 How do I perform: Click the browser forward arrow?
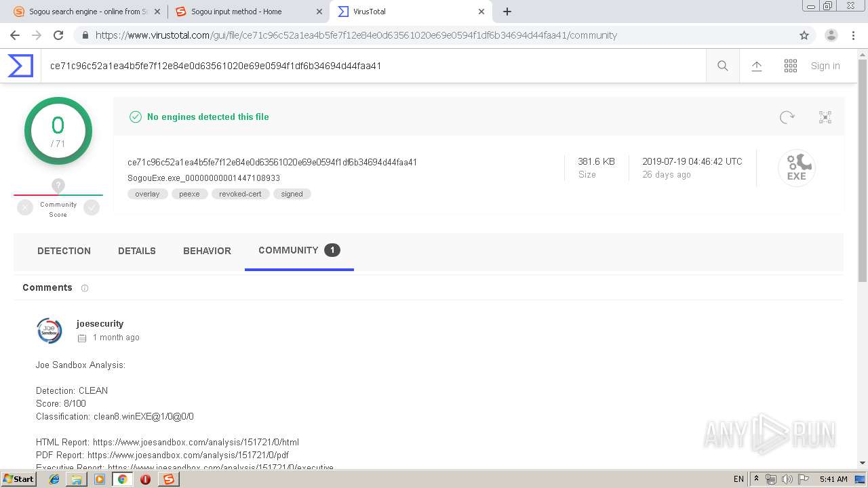tap(37, 35)
